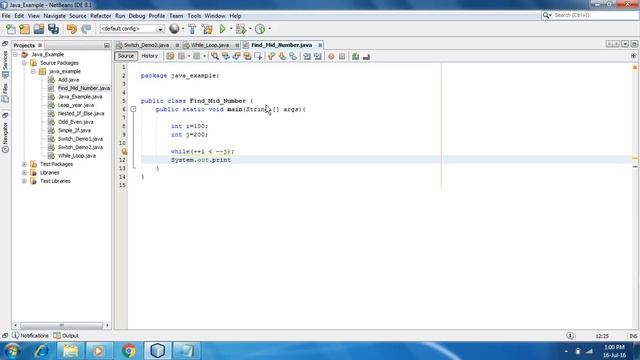The width and height of the screenshot is (640, 360).
Task: Click Find Next Occurrence icon
Action: [x=236, y=56]
